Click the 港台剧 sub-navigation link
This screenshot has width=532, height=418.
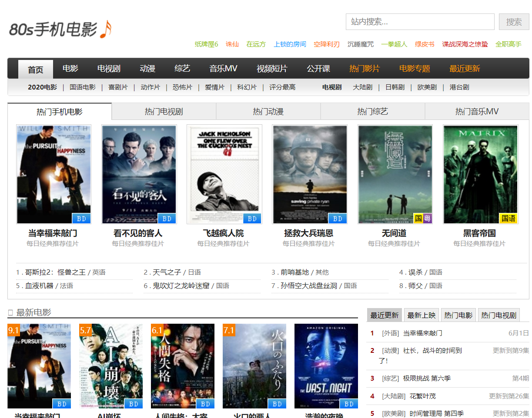pos(459,87)
